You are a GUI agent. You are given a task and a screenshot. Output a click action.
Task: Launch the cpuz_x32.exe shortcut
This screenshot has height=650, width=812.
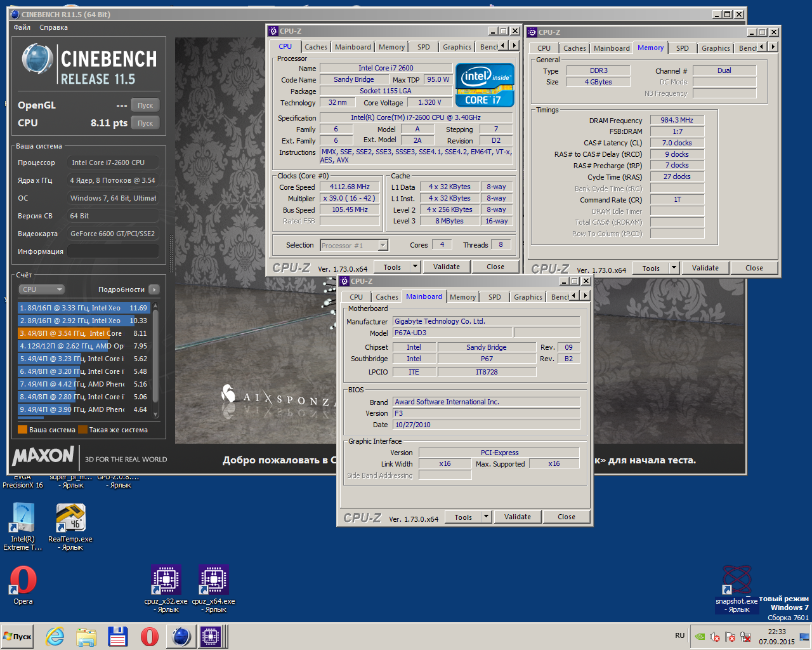point(166,588)
